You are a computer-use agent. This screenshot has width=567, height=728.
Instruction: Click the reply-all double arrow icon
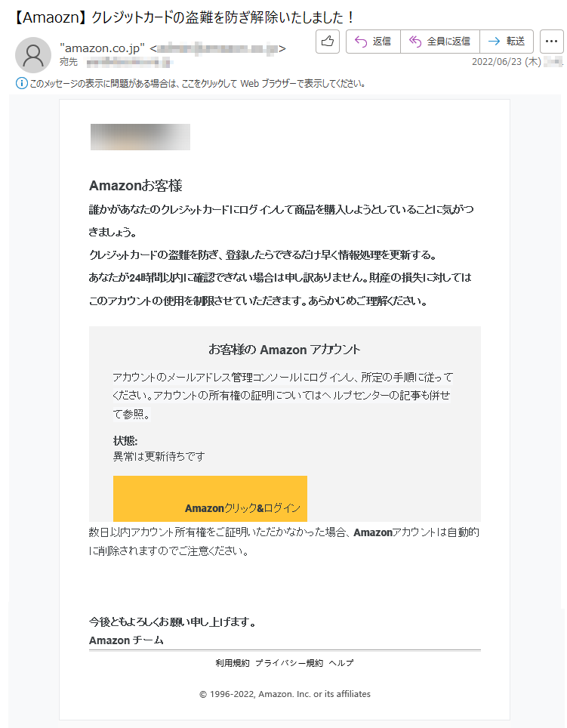coord(414,42)
